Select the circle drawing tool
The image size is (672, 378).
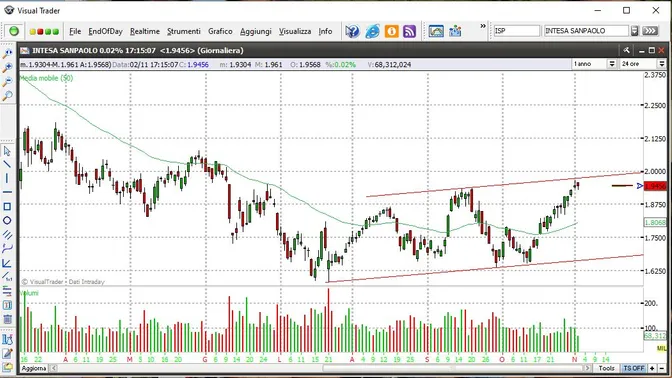pos(7,220)
